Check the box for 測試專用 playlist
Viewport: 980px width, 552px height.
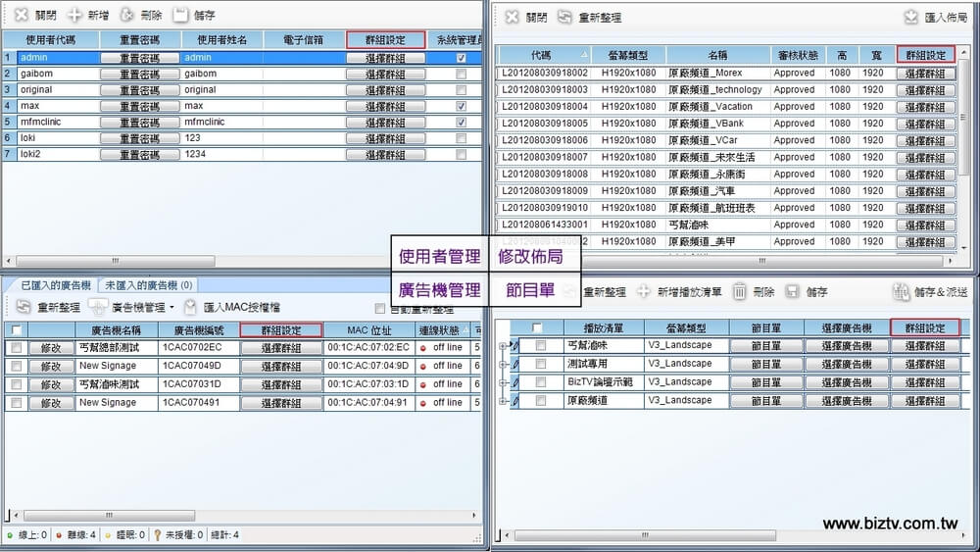pos(540,364)
